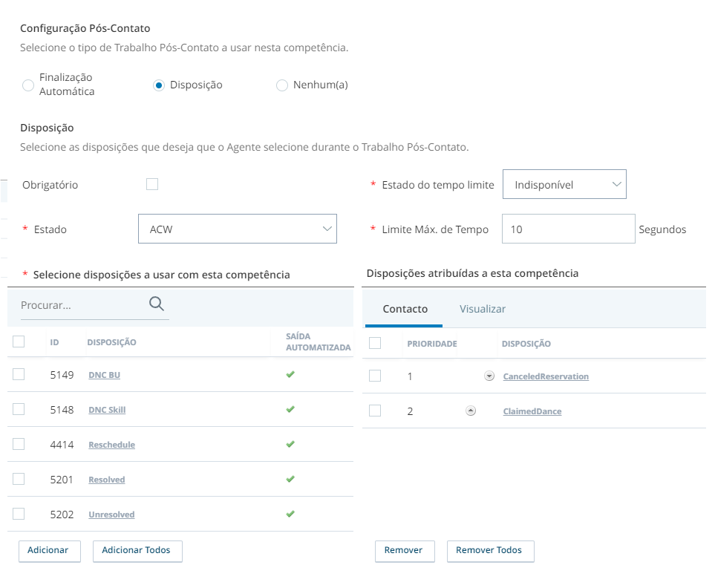Move CanceledReservation priority down arrow
This screenshot has width=715, height=588.
pos(489,376)
